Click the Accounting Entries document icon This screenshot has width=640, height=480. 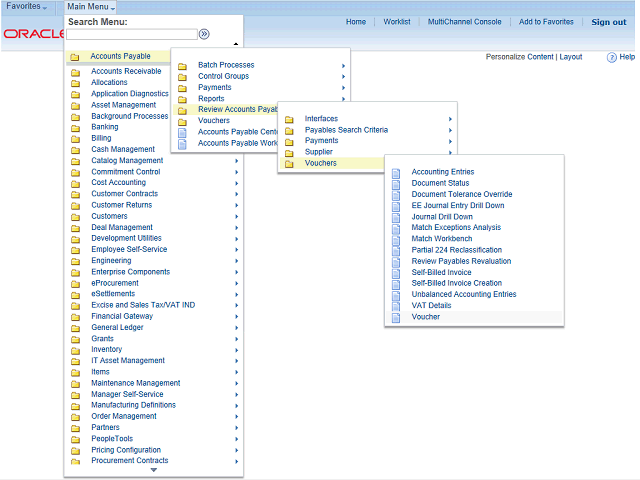tap(396, 172)
